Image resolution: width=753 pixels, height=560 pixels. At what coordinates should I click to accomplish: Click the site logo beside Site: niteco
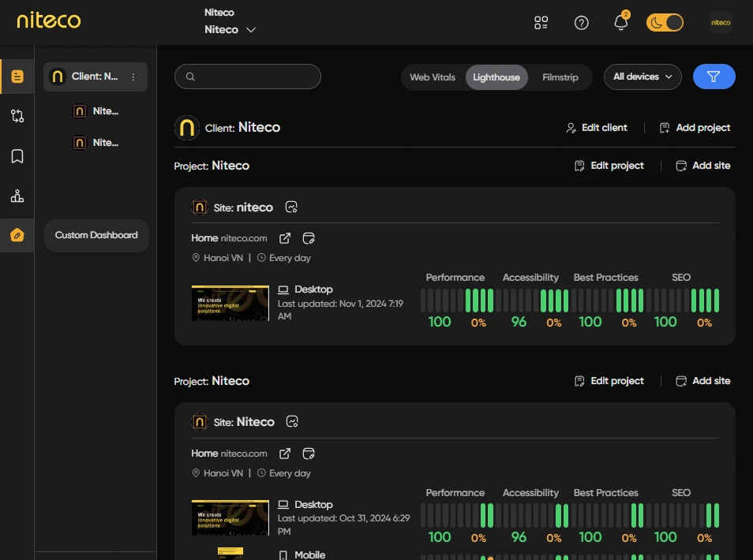pos(199,207)
